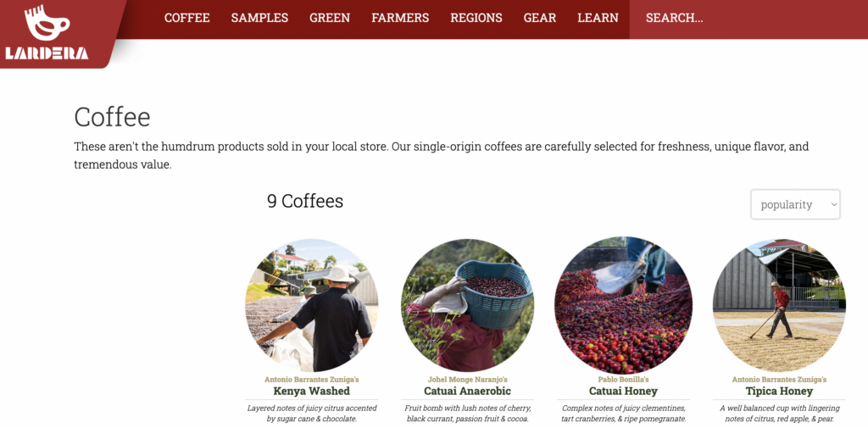Select the Catuai Honey cherries photo
The height and width of the screenshot is (428, 868).
coord(623,305)
